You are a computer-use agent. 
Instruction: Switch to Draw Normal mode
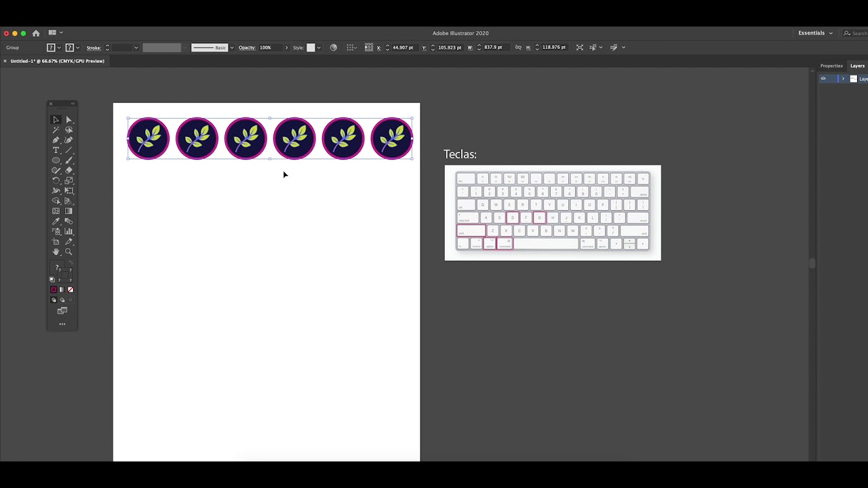coord(54,300)
